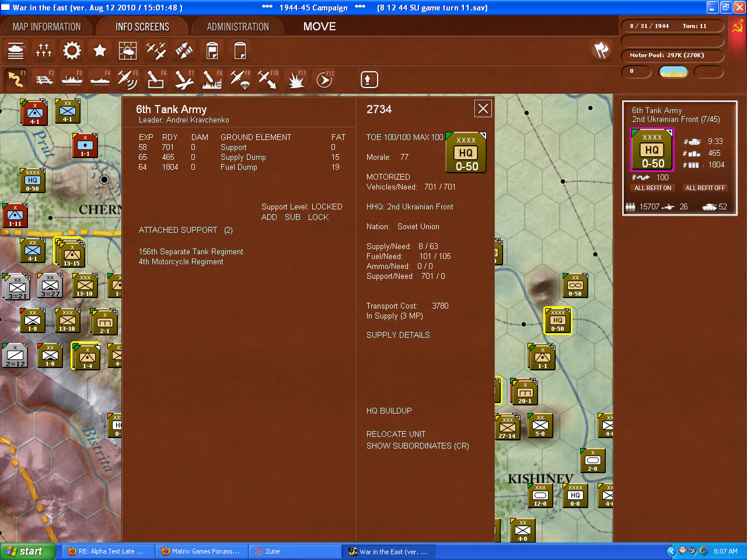Select the grey 3=21 unit counter
This screenshot has height=560, width=747.
(x=16, y=286)
